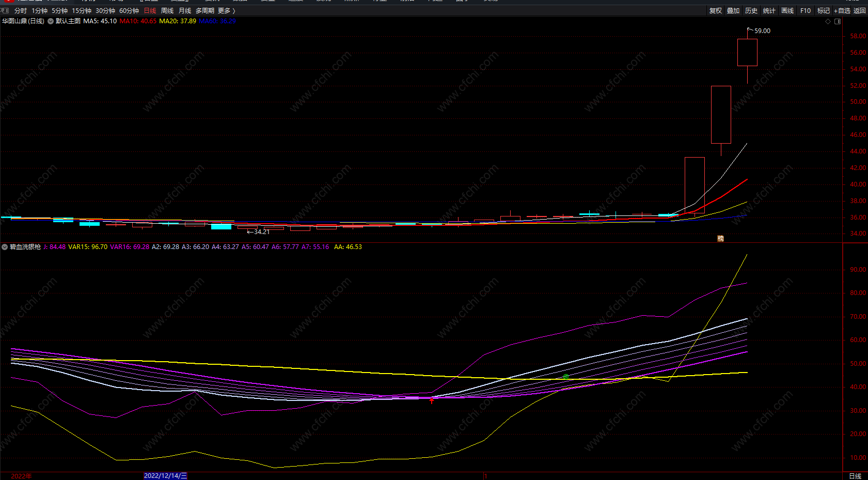This screenshot has height=480, width=868.
Task: Click the A5: 60.47 indicator value
Action: tap(256, 247)
